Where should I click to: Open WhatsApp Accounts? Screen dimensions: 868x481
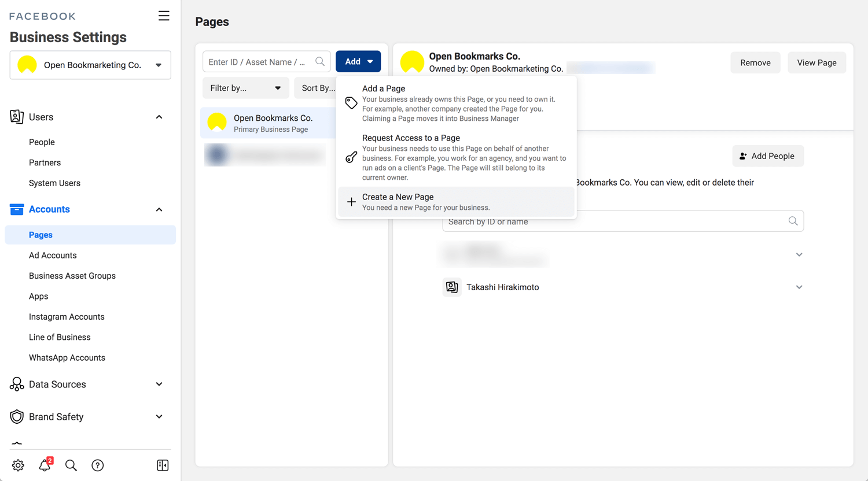[67, 358]
